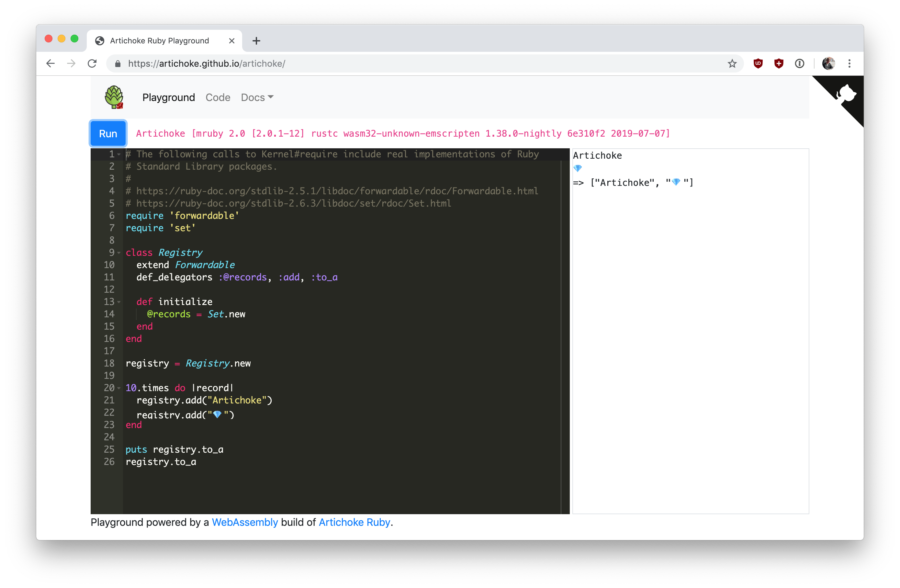Open the Chrome three-dot menu
This screenshot has height=588, width=900.
(849, 63)
